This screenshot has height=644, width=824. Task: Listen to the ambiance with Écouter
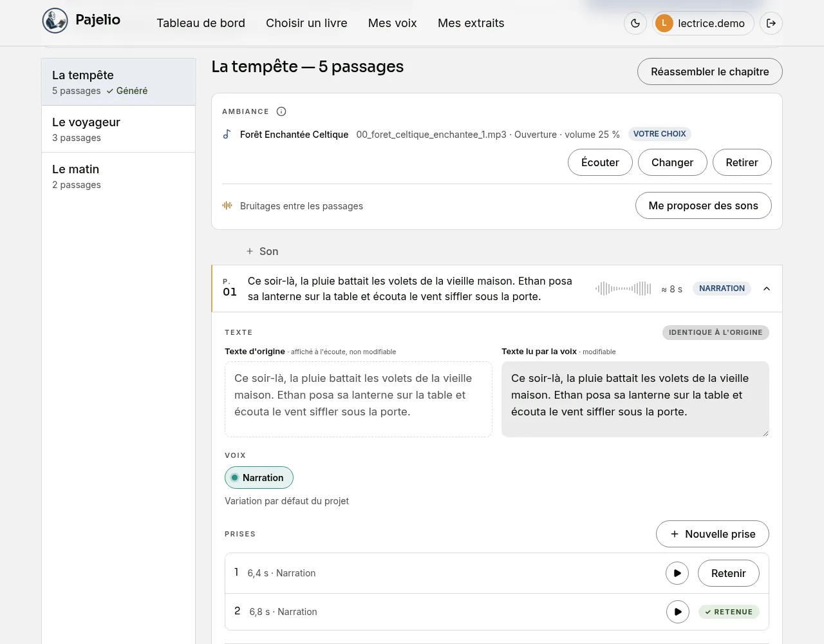point(600,162)
